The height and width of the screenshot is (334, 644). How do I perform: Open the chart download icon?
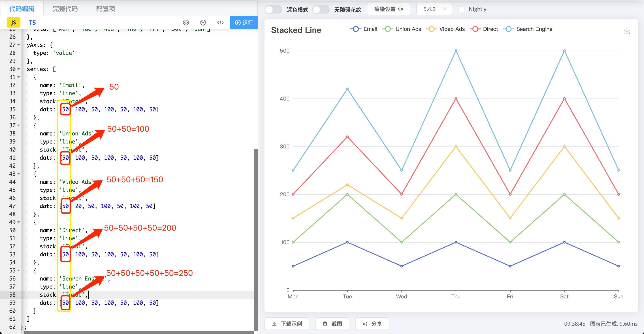coord(627,31)
